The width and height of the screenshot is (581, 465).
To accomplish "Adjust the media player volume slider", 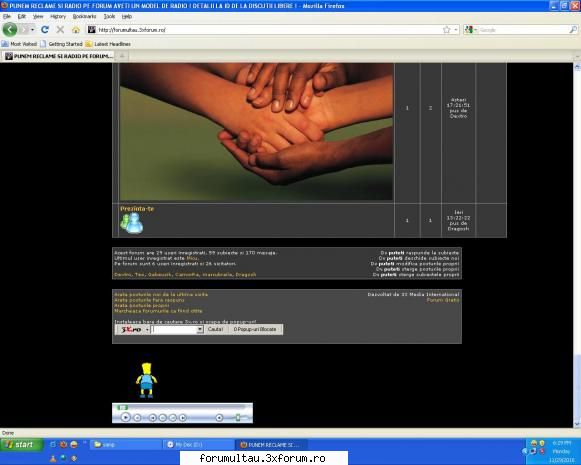I will click(238, 418).
